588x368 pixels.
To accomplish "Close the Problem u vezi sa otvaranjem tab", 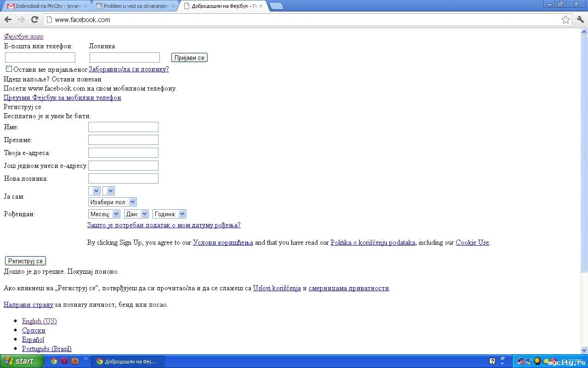I will pos(173,6).
